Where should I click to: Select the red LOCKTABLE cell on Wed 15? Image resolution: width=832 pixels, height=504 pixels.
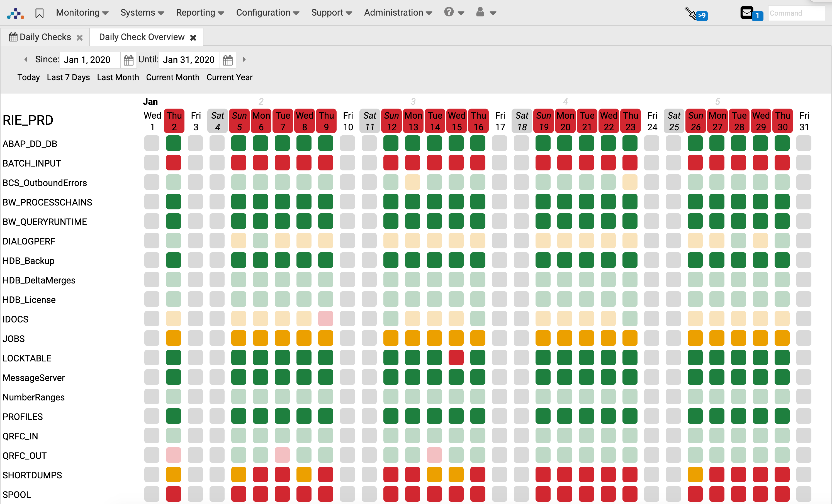coord(456,358)
